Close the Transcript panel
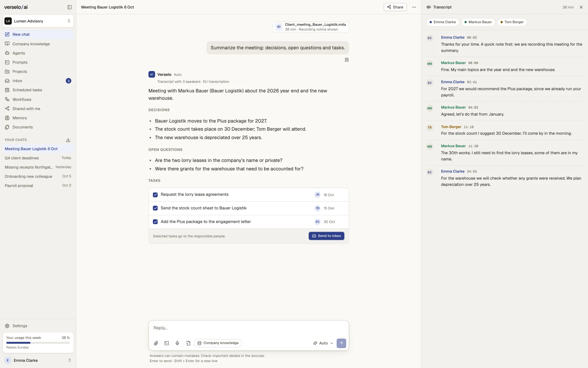 click(581, 7)
